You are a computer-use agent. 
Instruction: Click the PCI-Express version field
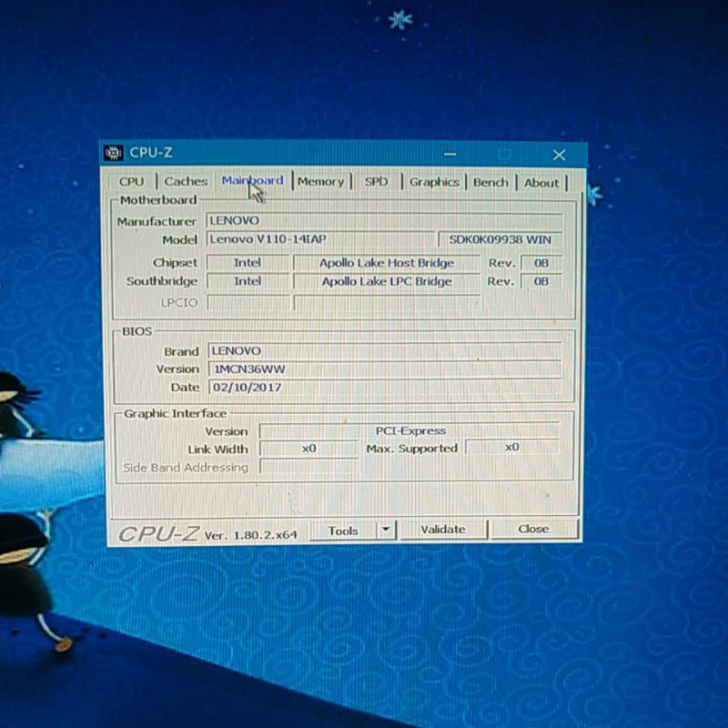point(409,430)
